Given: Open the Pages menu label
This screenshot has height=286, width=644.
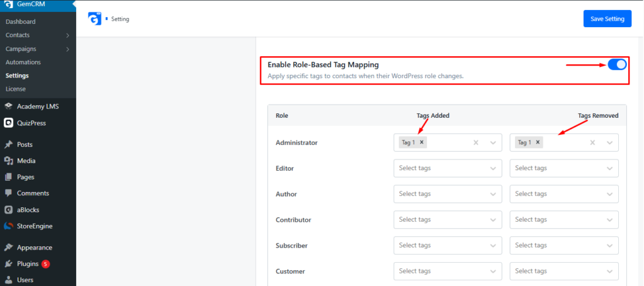Looking at the screenshot, I should pos(25,177).
